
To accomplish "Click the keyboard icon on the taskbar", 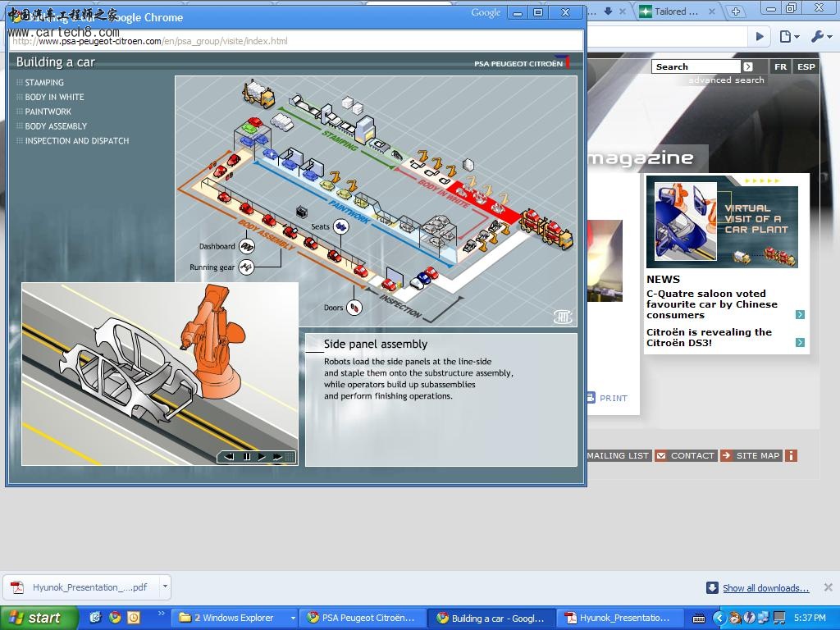I will tap(699, 619).
